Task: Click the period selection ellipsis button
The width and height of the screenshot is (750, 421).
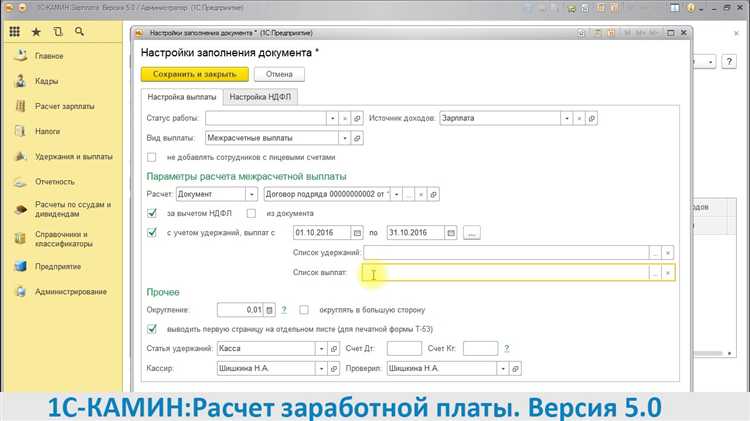Action: coord(472,233)
